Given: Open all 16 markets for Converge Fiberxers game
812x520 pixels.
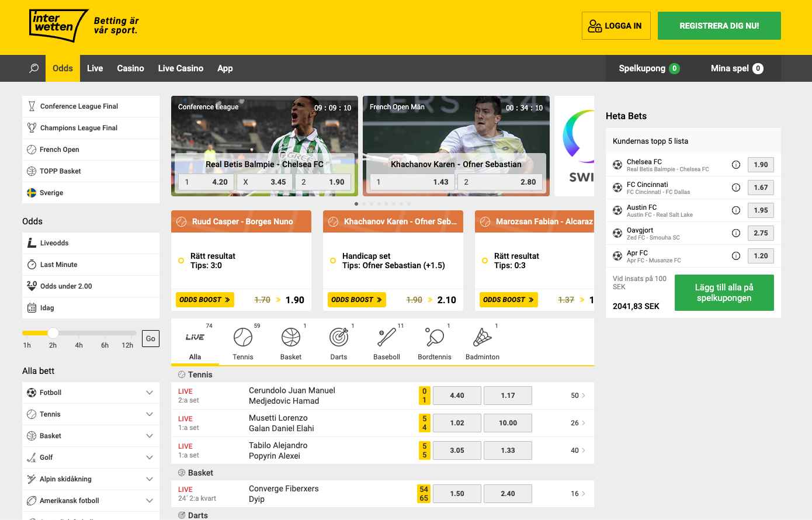Looking at the screenshot, I should pos(578,494).
